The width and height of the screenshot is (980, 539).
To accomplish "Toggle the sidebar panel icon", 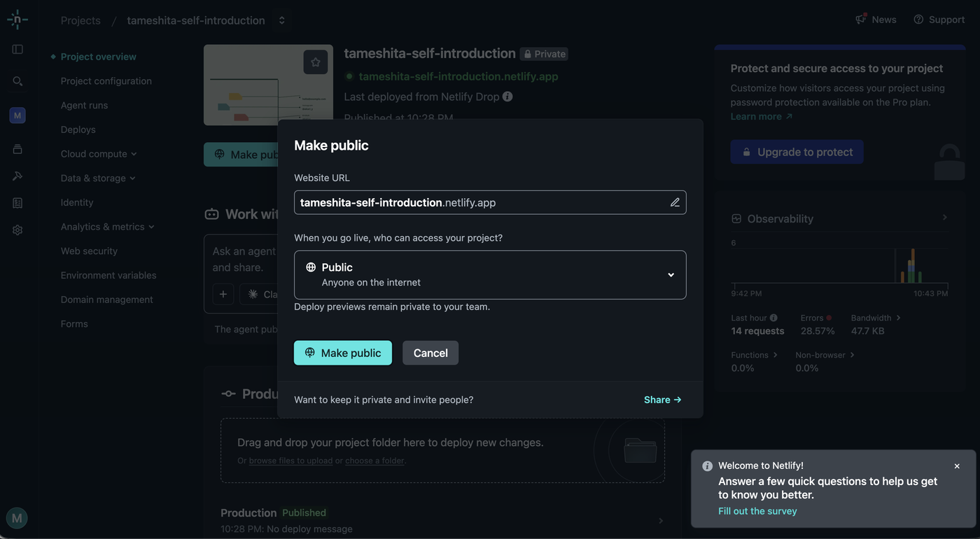I will (17, 50).
